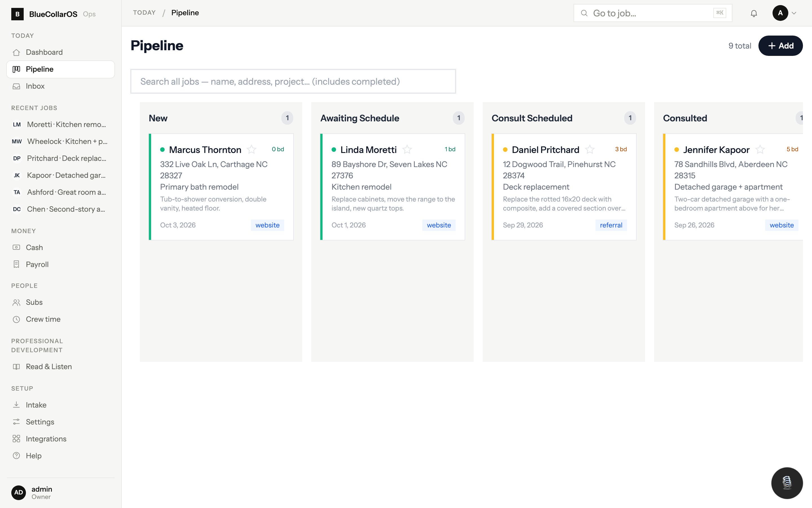Star the Daniel Pritchard card
The image size is (812, 508).
click(590, 149)
